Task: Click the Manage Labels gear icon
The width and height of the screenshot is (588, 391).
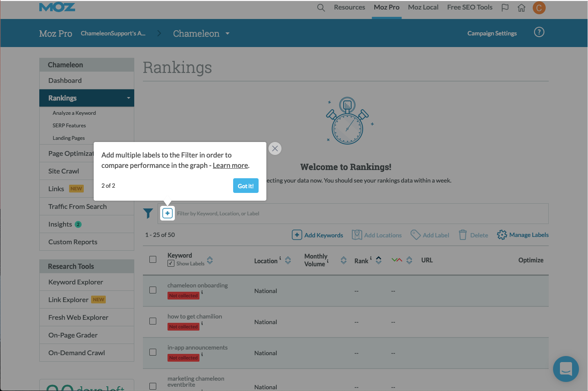Action: [502, 235]
